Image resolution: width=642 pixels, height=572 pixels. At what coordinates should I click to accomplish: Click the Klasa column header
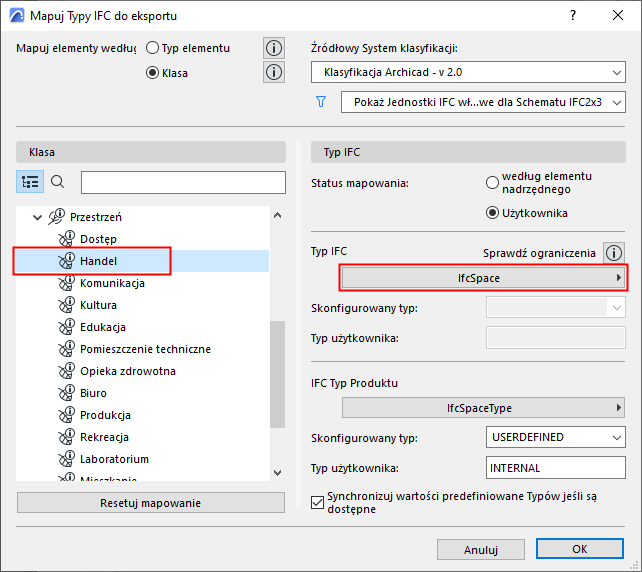coord(151,152)
